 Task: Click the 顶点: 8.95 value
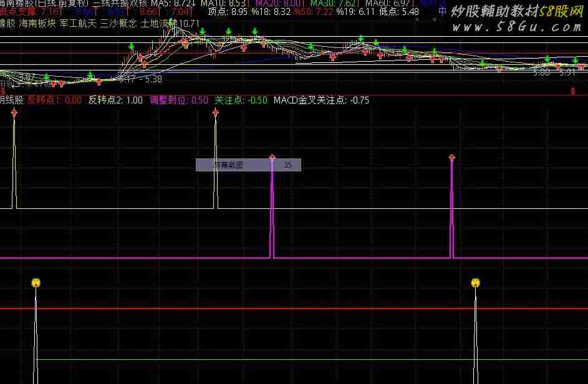tap(228, 12)
